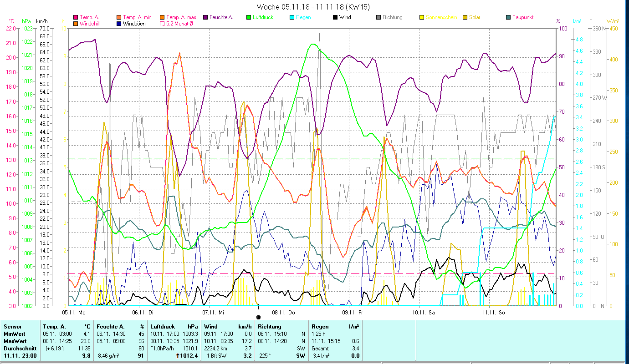Click the 'Sensor' table header
This screenshot has width=629, height=364.
pos(12,327)
